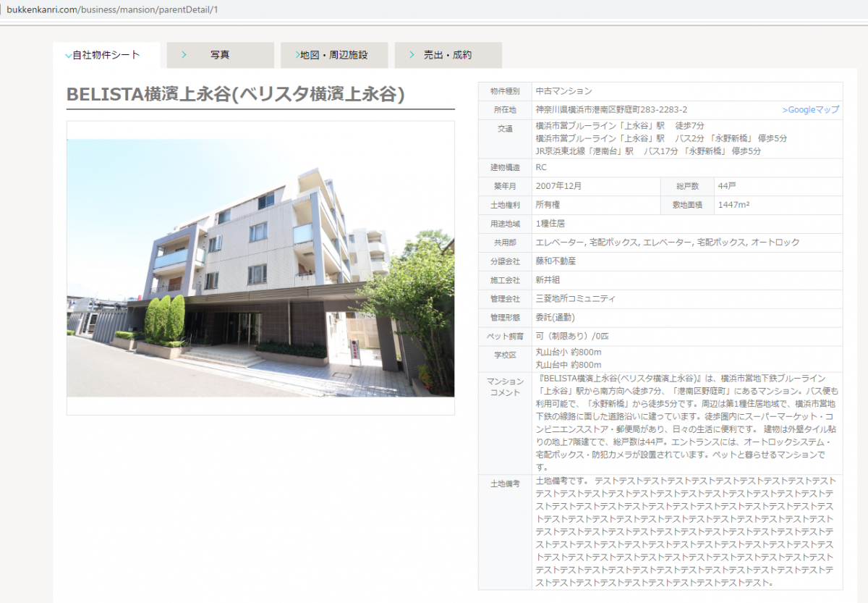Click the address 神奈川県横浜市港南区野庭町283-2283-2
Image resolution: width=868 pixels, height=603 pixels.
click(611, 110)
